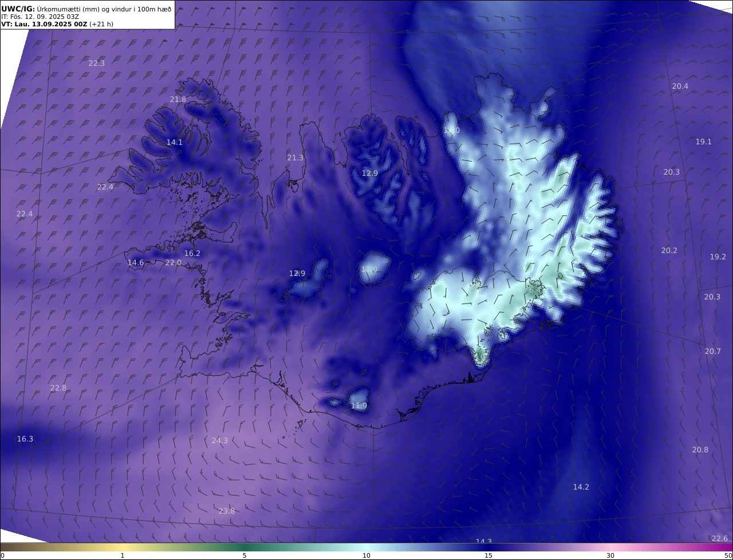The width and height of the screenshot is (733, 560).
Task: Click the 11.0 value on the glacier
Action: point(369,269)
